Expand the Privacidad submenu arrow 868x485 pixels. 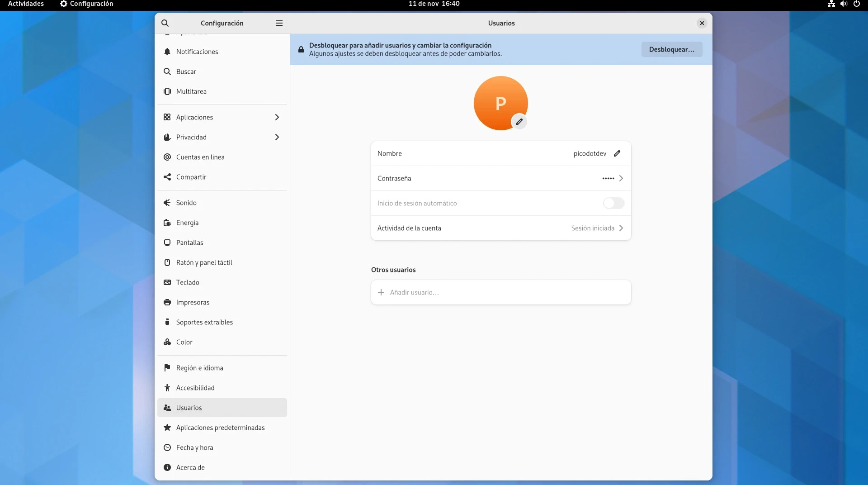(277, 137)
